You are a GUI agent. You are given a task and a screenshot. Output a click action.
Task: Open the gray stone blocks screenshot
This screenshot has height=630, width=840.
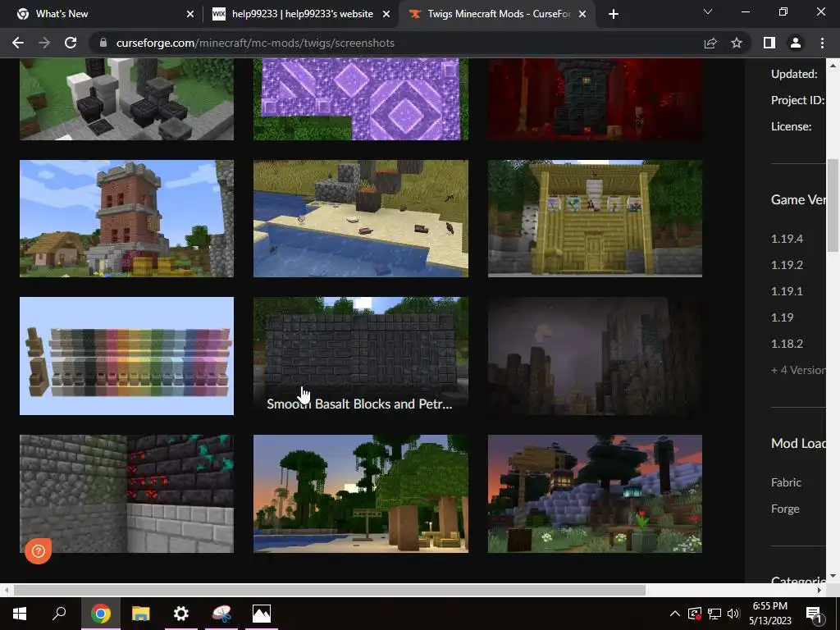pos(126,99)
